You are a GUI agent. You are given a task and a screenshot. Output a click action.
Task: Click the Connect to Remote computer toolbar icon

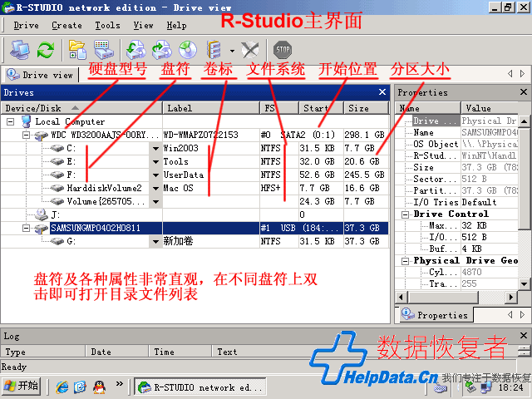coord(19,50)
